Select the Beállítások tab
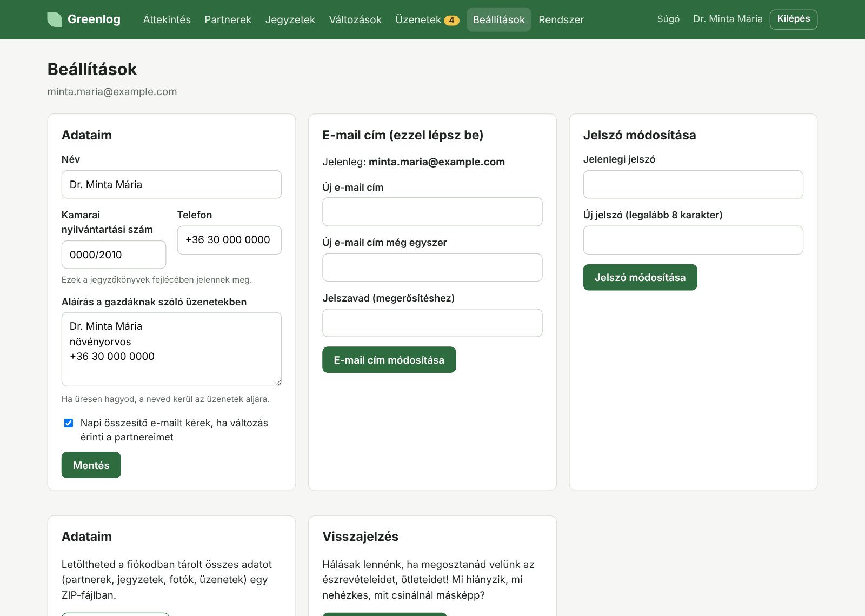865x616 pixels. (x=498, y=19)
